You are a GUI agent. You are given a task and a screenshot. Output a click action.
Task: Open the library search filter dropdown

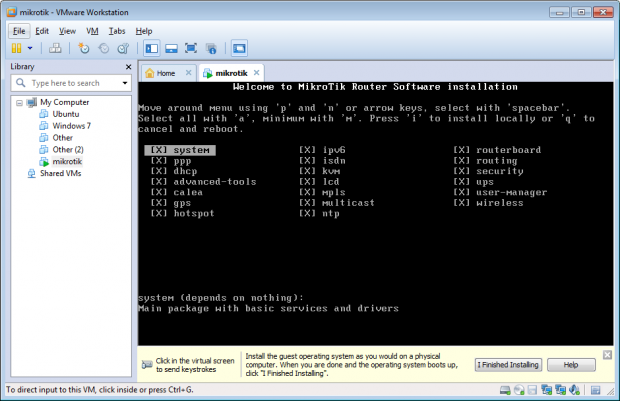(125, 83)
